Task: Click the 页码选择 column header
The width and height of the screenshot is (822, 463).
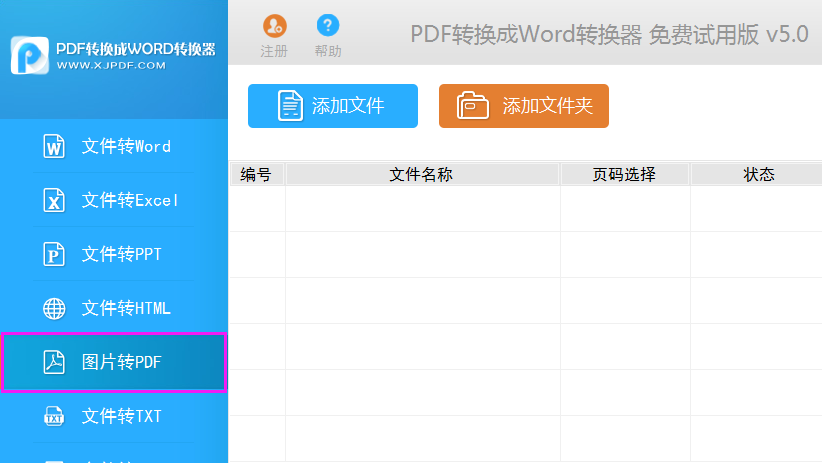Action: tap(625, 175)
